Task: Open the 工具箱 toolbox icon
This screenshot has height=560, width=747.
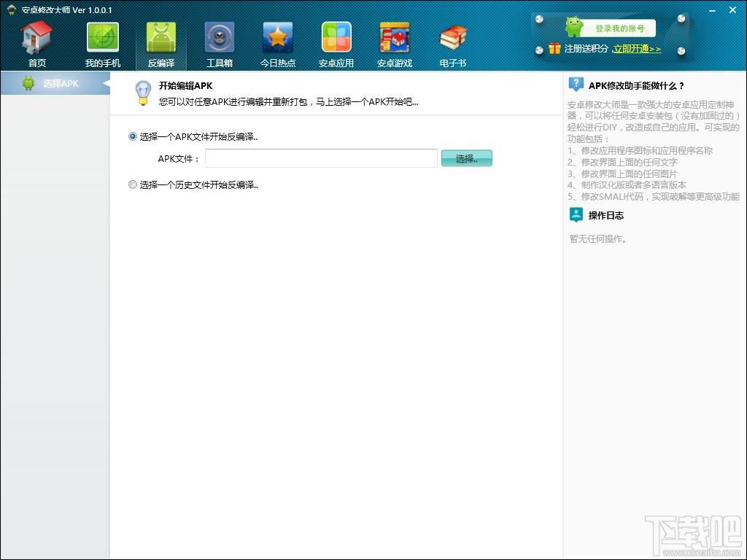Action: (x=219, y=37)
